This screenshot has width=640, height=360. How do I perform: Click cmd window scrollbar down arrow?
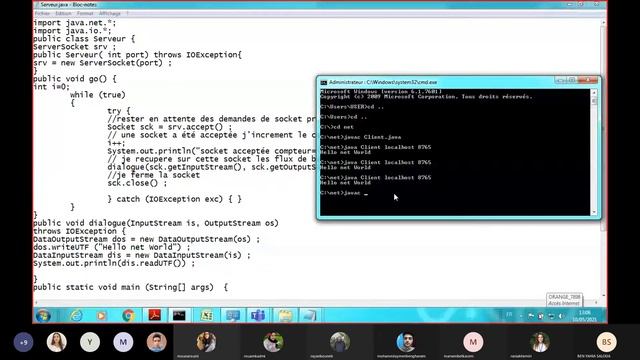click(x=594, y=212)
